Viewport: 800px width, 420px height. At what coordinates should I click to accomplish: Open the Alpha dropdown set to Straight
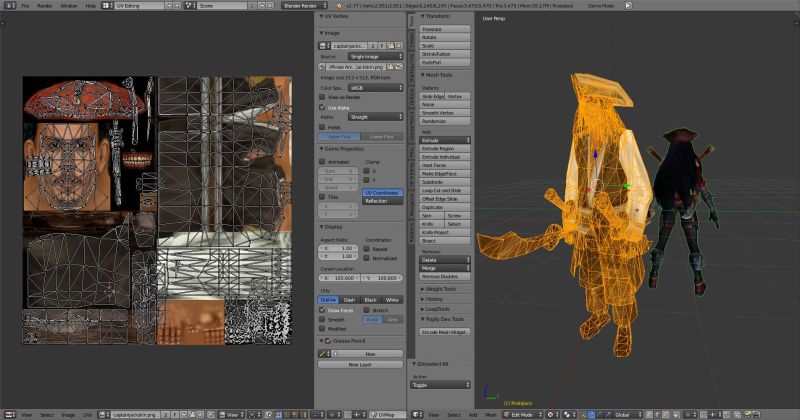click(376, 117)
